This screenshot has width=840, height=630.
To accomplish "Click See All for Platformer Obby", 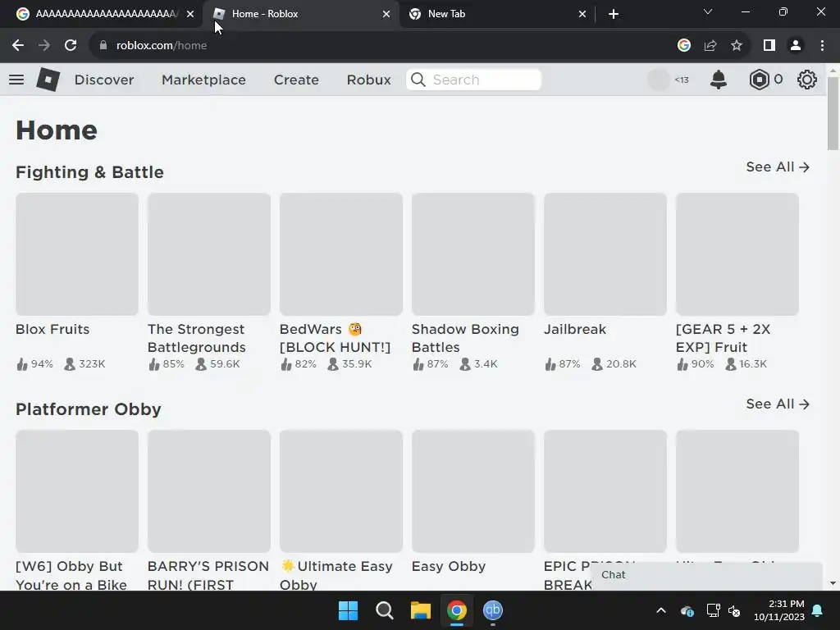I will 778,404.
